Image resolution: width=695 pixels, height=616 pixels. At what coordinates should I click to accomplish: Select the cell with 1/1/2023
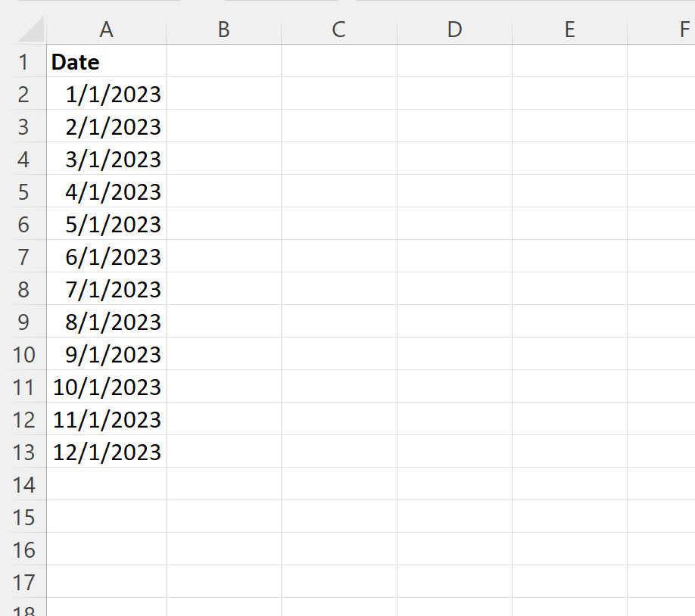[106, 94]
